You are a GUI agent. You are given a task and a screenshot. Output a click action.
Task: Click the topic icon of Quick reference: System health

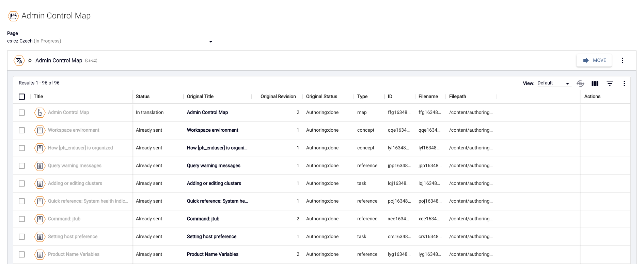coord(40,201)
